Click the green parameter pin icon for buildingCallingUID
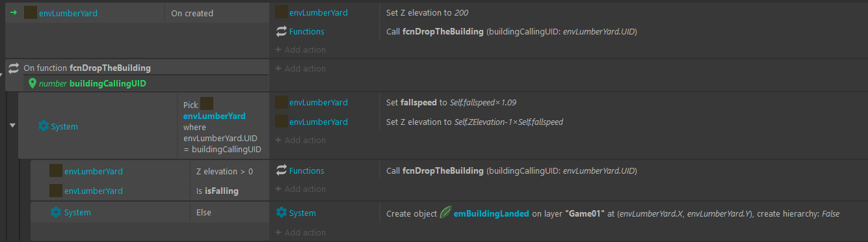This screenshot has width=868, height=242. (x=33, y=83)
